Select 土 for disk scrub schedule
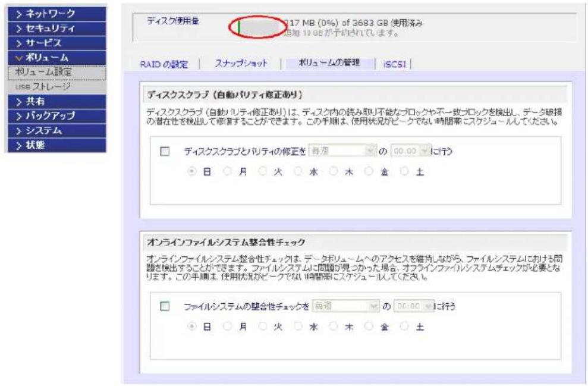This screenshot has height=386, width=588. pyautogui.click(x=404, y=171)
